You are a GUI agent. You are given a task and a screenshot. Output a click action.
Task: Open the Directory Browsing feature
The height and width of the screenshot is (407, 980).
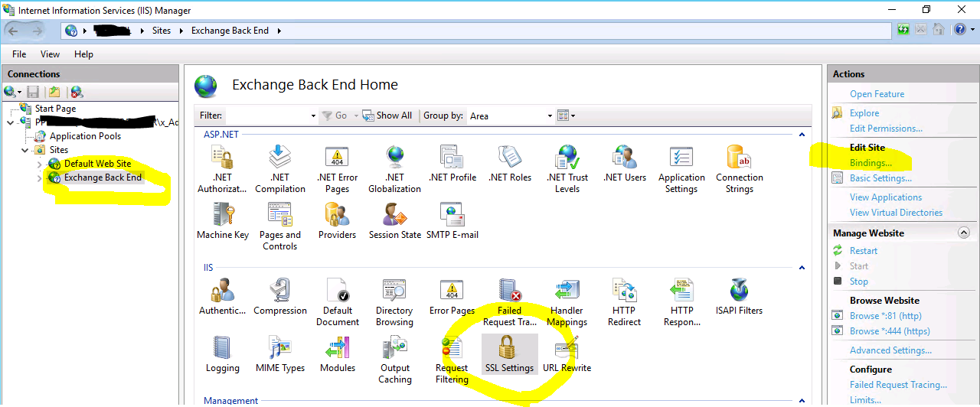pyautogui.click(x=394, y=302)
